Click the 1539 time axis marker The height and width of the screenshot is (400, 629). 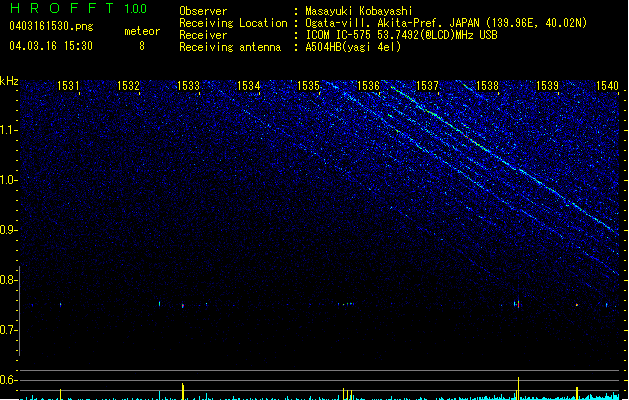[x=547, y=86]
